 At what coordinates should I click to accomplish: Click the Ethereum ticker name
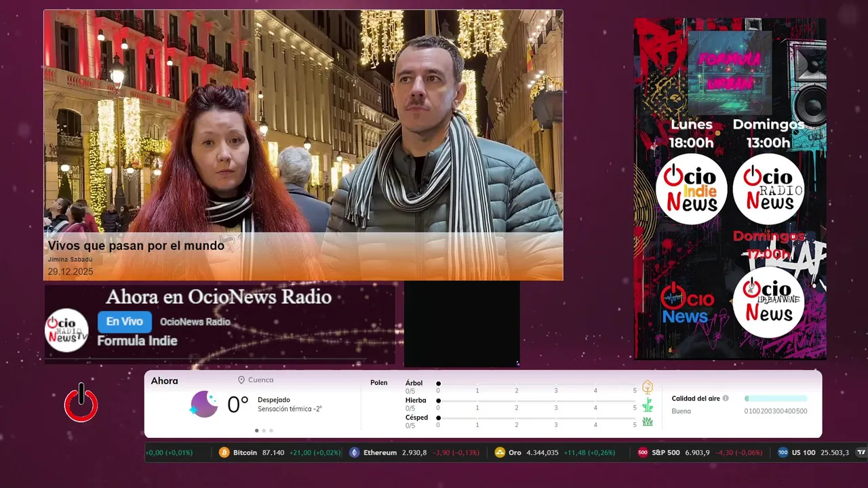(x=380, y=452)
